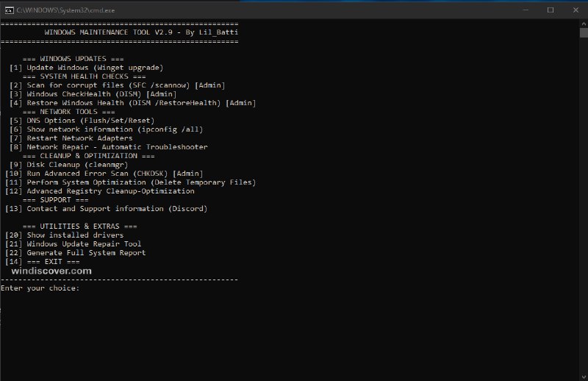The height and width of the screenshot is (381, 588).
Task: Click option 13 Contact and Support information
Action: coord(106,209)
